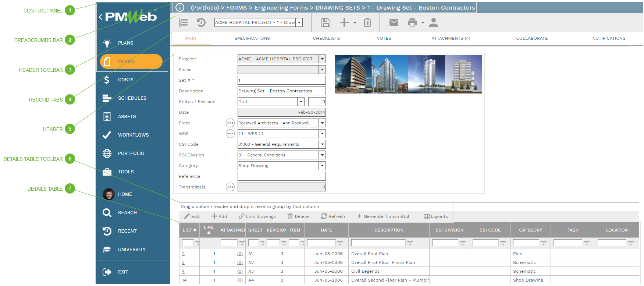Expand the Project dropdown
644x286 pixels.
click(x=322, y=59)
